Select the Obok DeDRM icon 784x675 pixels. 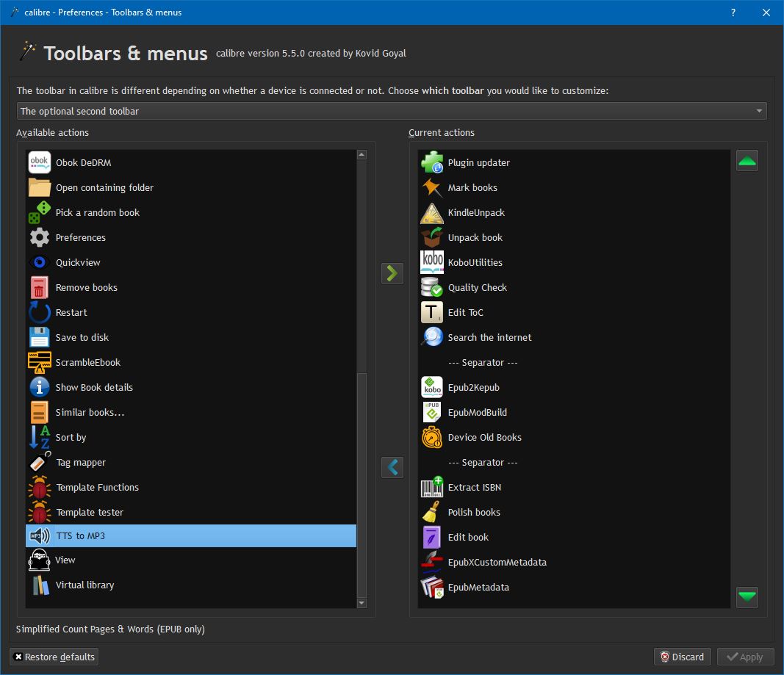point(40,162)
